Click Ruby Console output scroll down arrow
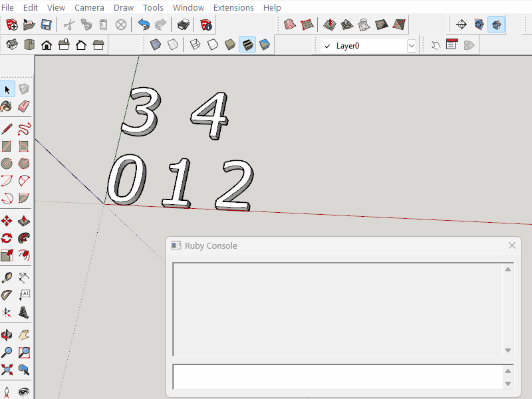Image resolution: width=532 pixels, height=399 pixels. (x=508, y=350)
